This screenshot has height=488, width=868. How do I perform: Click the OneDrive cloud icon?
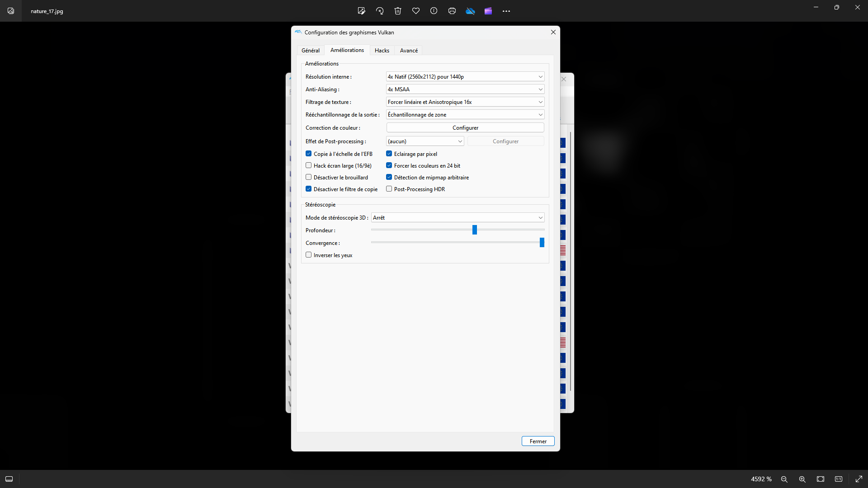pyautogui.click(x=470, y=11)
